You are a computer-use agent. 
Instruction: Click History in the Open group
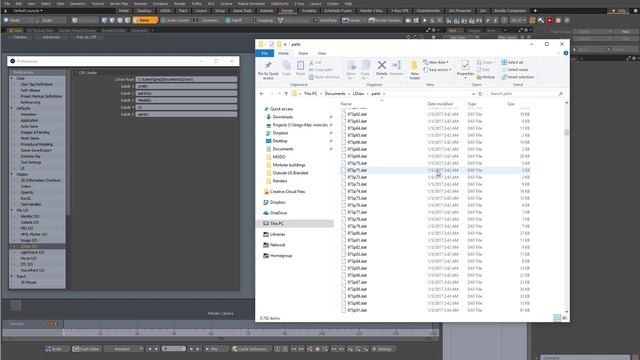pyautogui.click(x=486, y=77)
